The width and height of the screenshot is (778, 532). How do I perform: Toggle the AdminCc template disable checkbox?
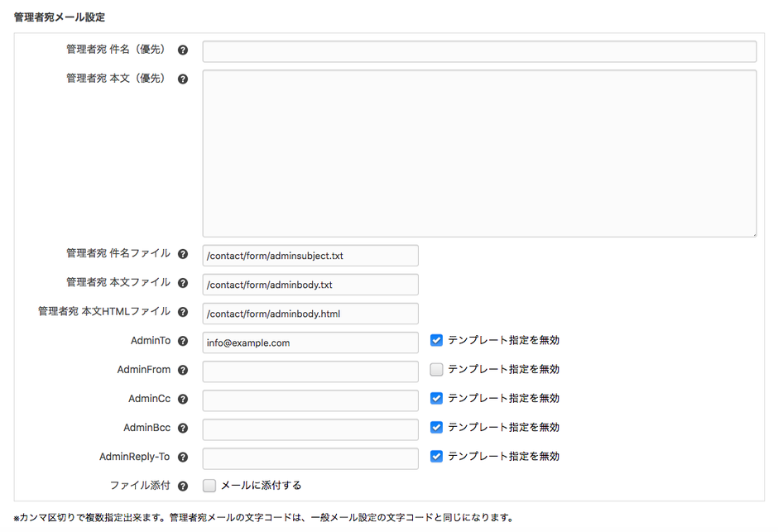pyautogui.click(x=436, y=398)
